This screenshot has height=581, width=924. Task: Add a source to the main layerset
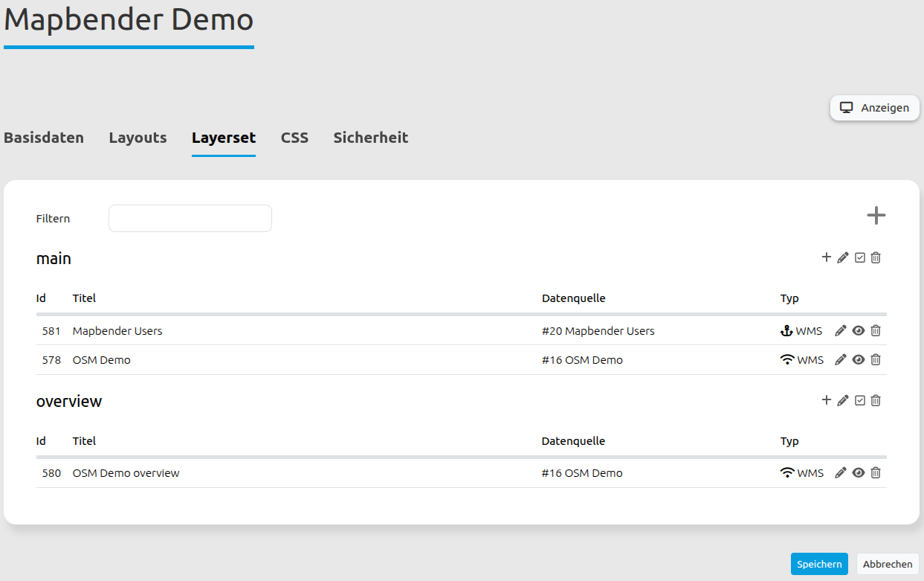tap(826, 257)
